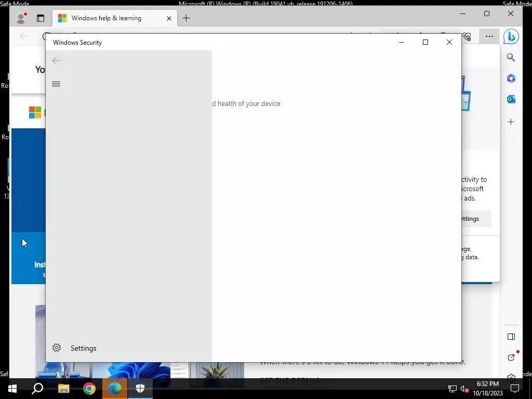The image size is (532, 399).
Task: Open Microsoft 365 in Edge sidebar
Action: [511, 78]
